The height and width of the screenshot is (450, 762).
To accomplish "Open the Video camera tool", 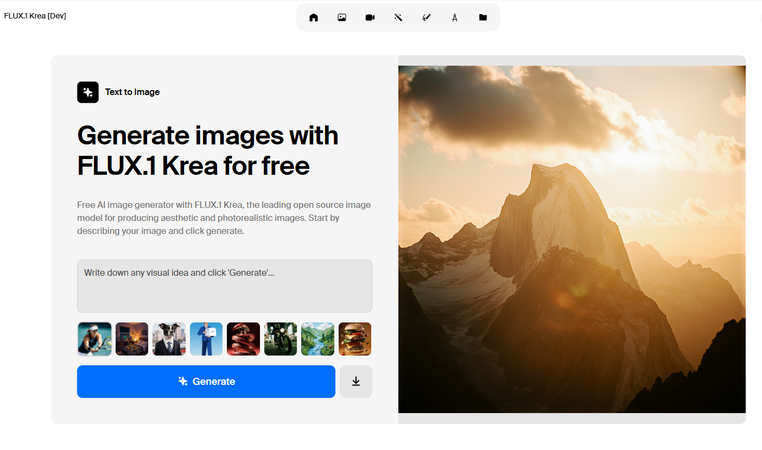I will pyautogui.click(x=370, y=17).
